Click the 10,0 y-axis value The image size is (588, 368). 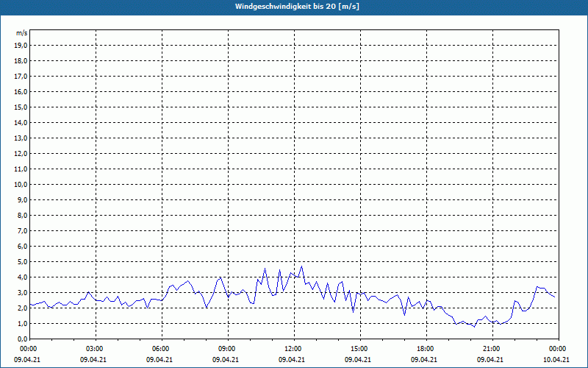21,184
